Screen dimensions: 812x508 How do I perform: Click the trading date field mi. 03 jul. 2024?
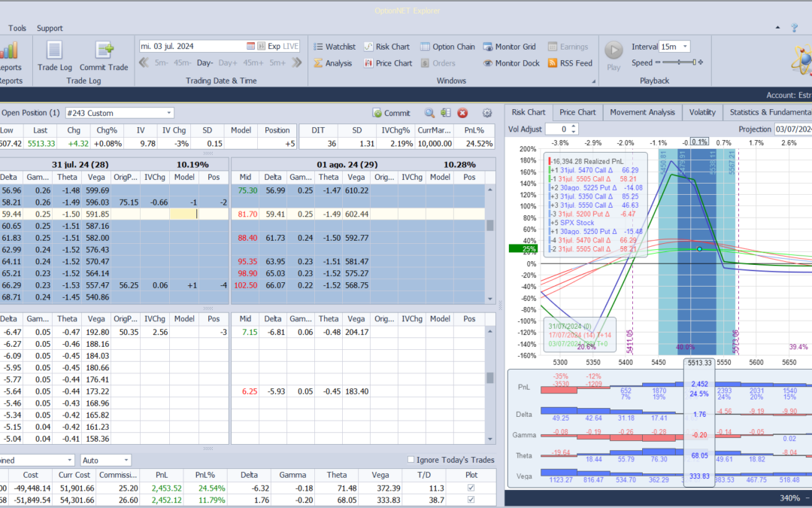pos(192,46)
